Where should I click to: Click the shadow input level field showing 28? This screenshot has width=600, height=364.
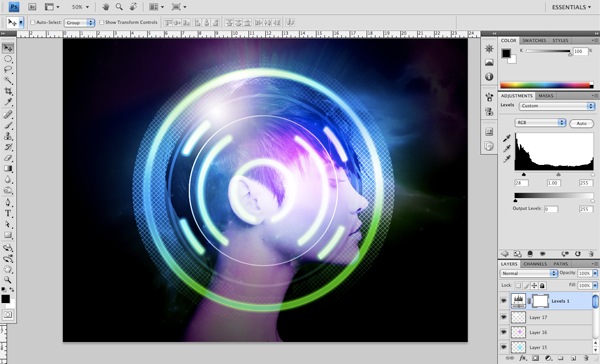coord(521,183)
